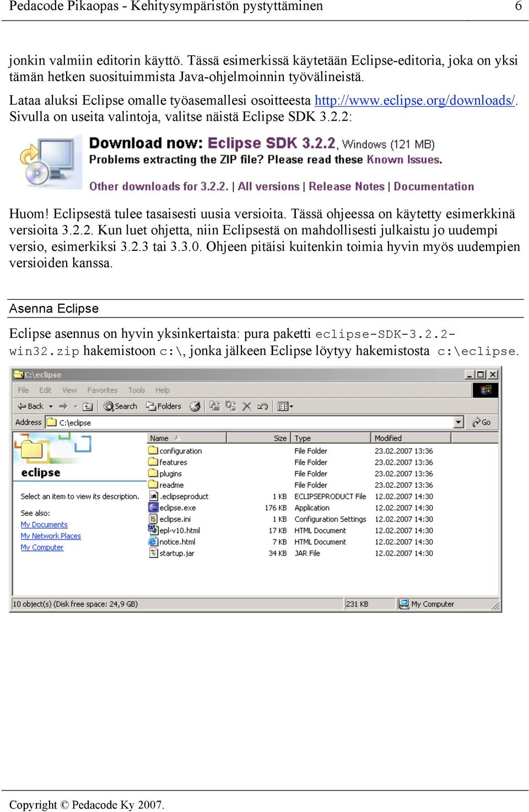The width and height of the screenshot is (529, 812).
Task: Select the configuration folder icon
Action: [x=153, y=450]
